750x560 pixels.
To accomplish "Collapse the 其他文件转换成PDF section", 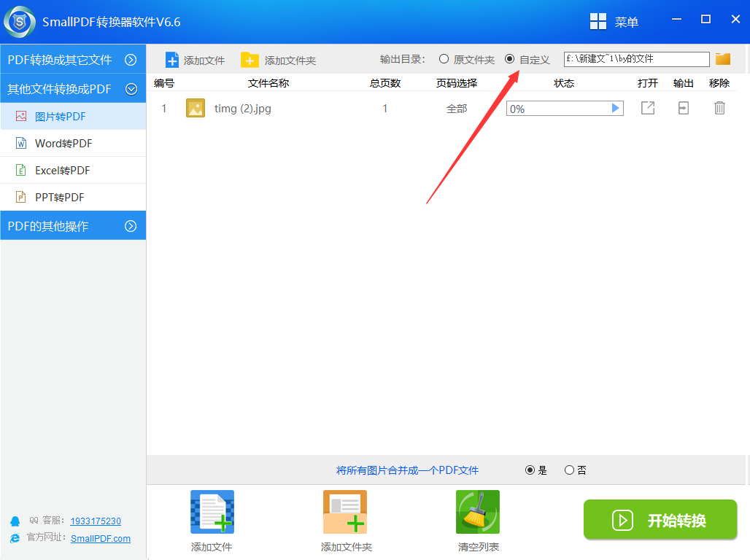I will [x=73, y=89].
